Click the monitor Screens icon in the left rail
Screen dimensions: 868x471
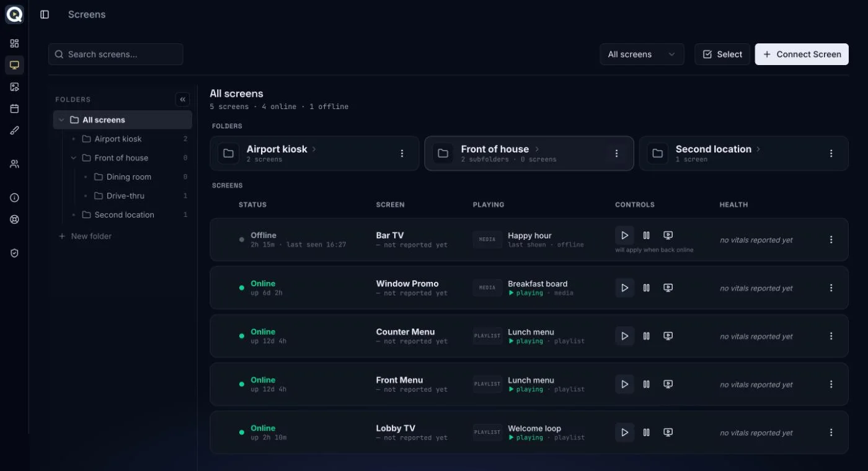tap(14, 65)
